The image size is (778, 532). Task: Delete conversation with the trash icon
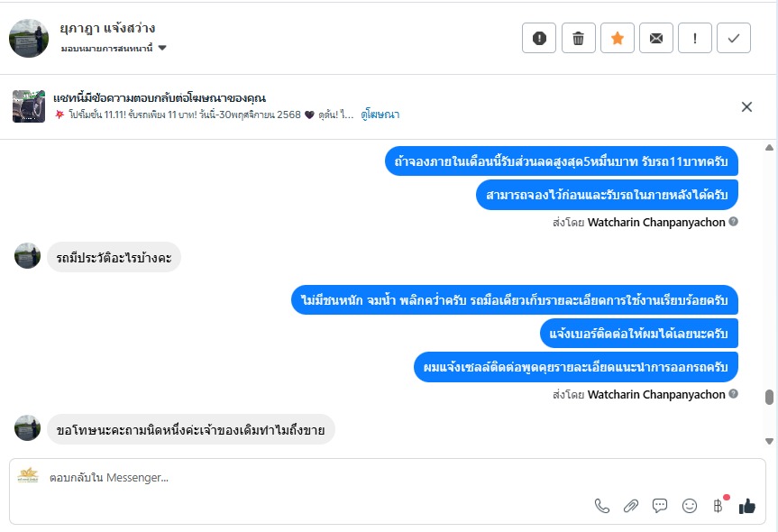(x=578, y=38)
